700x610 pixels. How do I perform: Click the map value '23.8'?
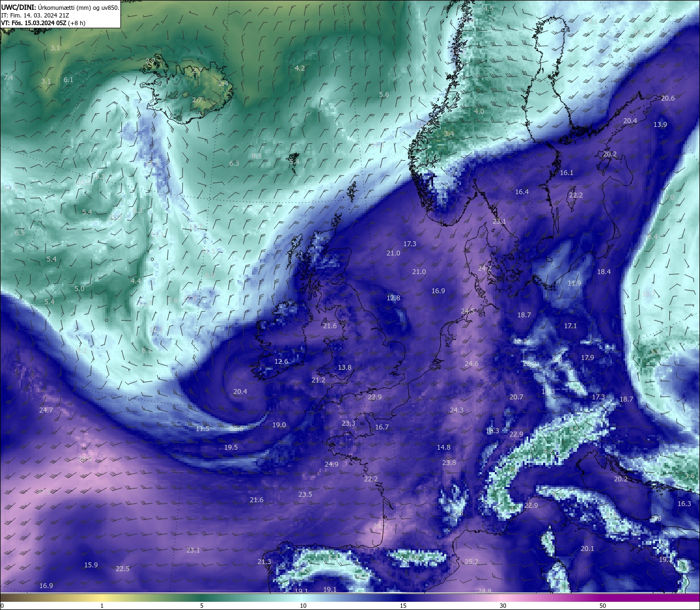tap(449, 462)
